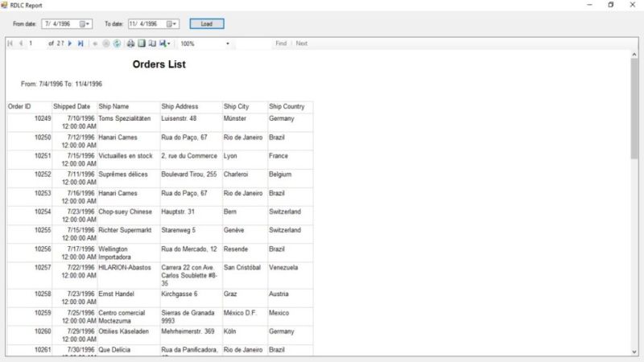Click the find text input box
This screenshot has width=644, height=362.
click(x=253, y=43)
